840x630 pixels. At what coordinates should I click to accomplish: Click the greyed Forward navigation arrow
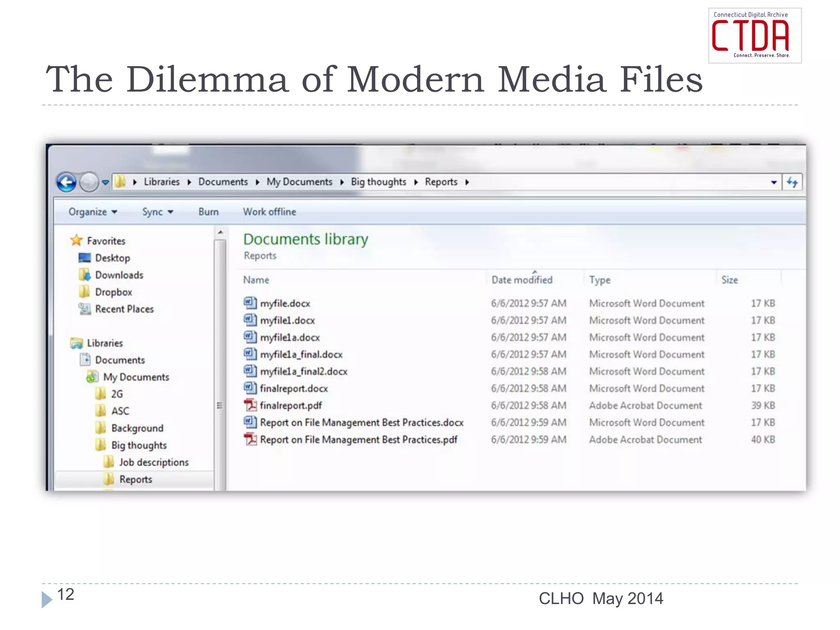pos(89,182)
